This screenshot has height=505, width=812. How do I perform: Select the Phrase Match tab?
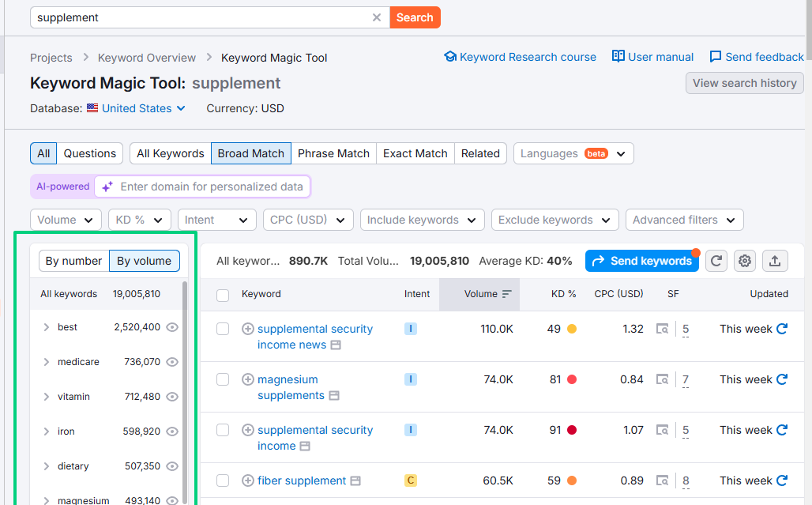[333, 153]
